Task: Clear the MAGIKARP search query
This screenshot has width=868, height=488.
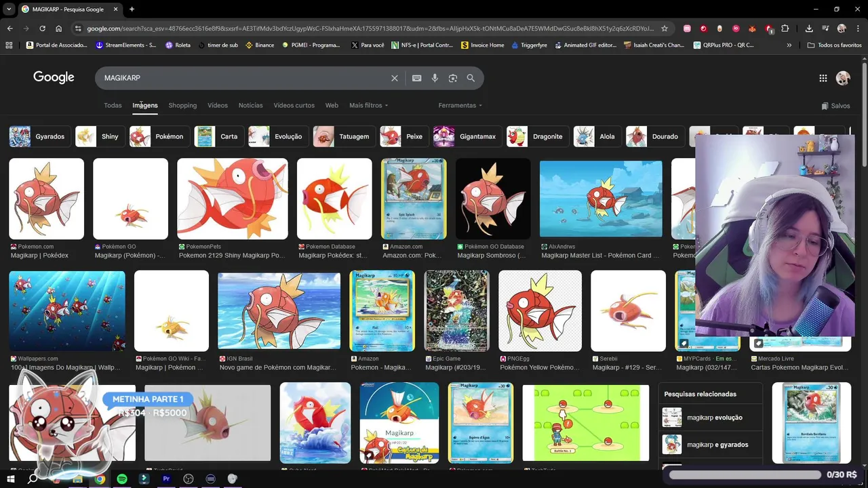Action: 395,78
